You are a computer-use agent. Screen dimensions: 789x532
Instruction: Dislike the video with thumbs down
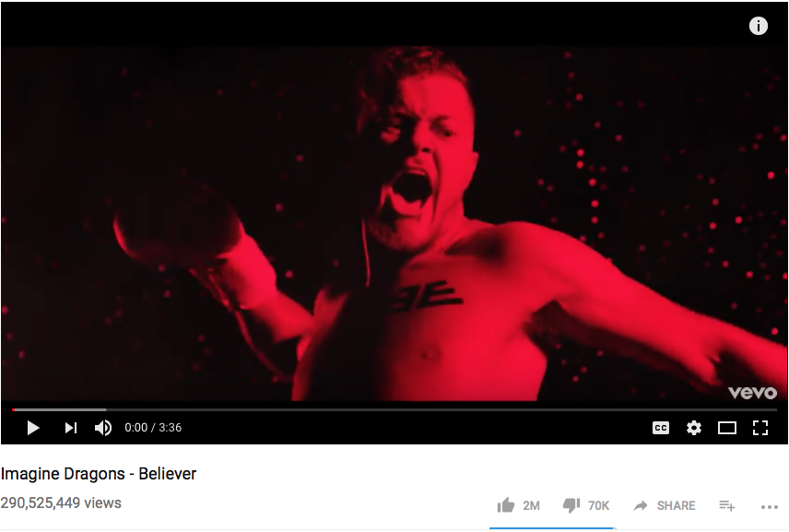point(571,505)
